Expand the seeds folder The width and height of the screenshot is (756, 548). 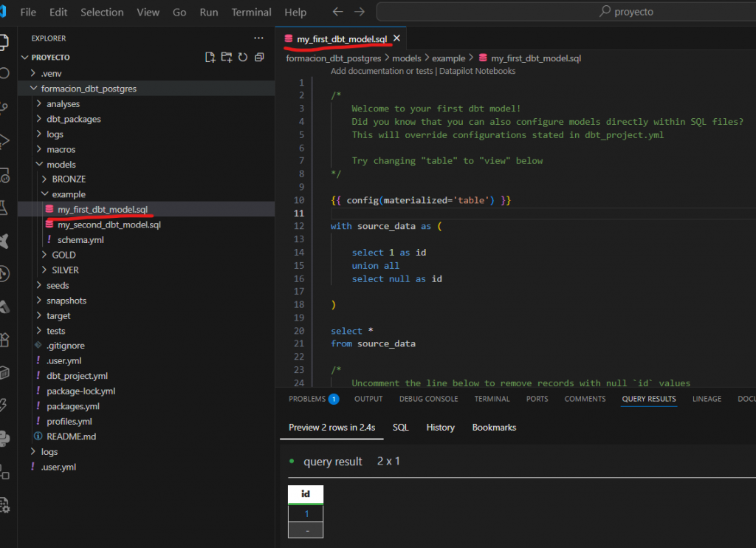click(58, 286)
